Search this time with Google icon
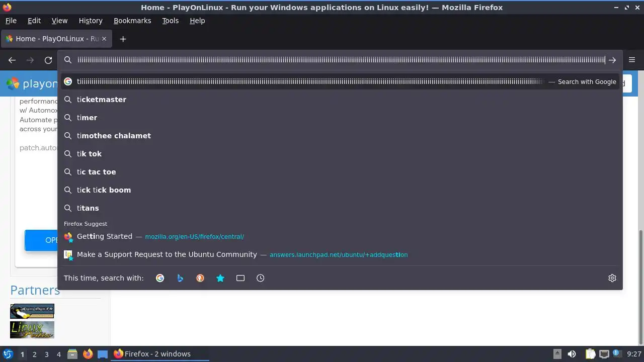Screen dimensions: 644x362 [160, 278]
